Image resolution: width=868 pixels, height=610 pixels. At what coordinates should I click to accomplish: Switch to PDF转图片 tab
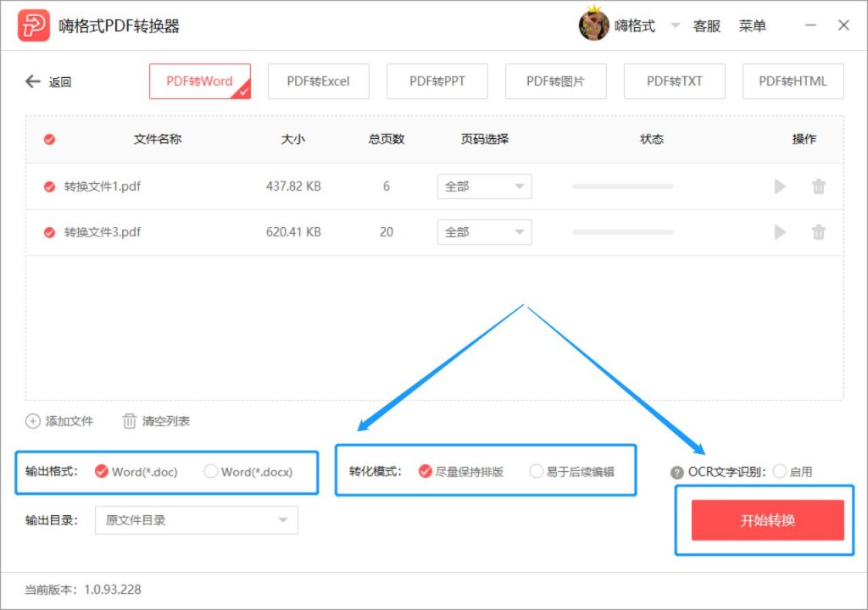(555, 81)
